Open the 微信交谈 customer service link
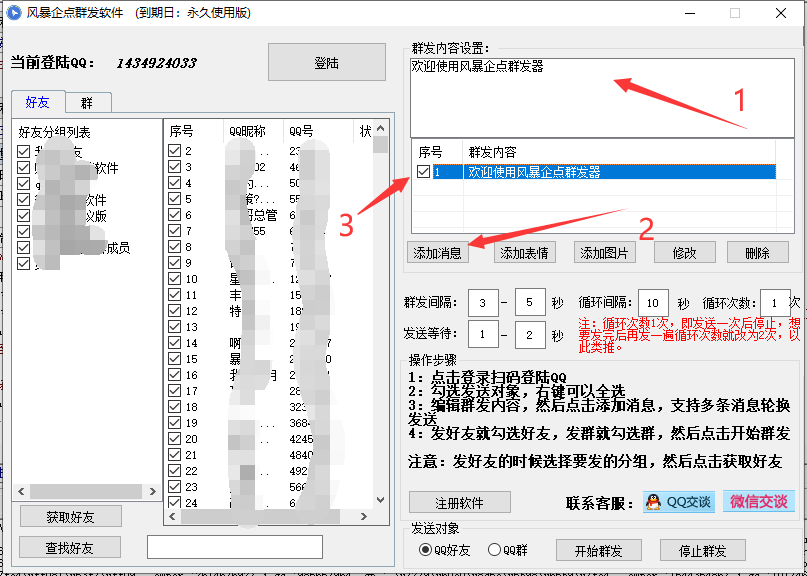807x576 pixels. 759,501
